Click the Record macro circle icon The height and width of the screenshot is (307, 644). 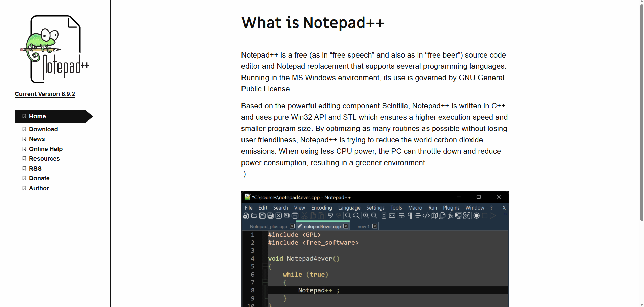pyautogui.click(x=477, y=216)
